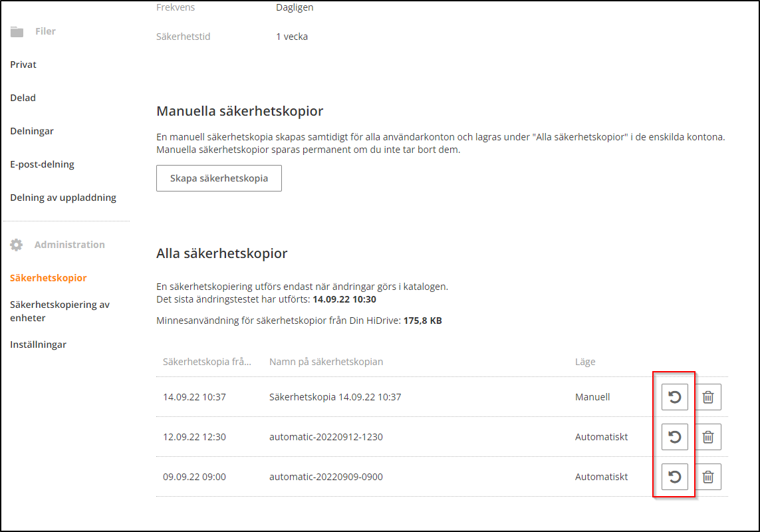Go to the Delad section
760x532 pixels.
tap(23, 98)
